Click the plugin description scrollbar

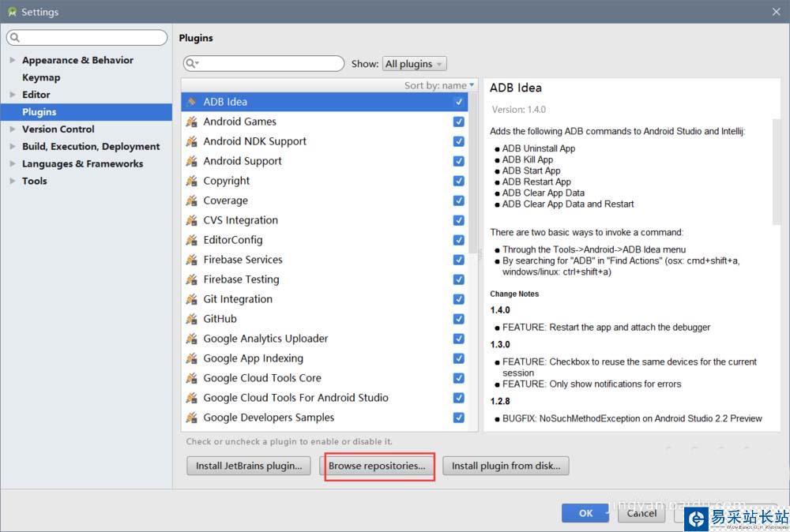[776, 171]
